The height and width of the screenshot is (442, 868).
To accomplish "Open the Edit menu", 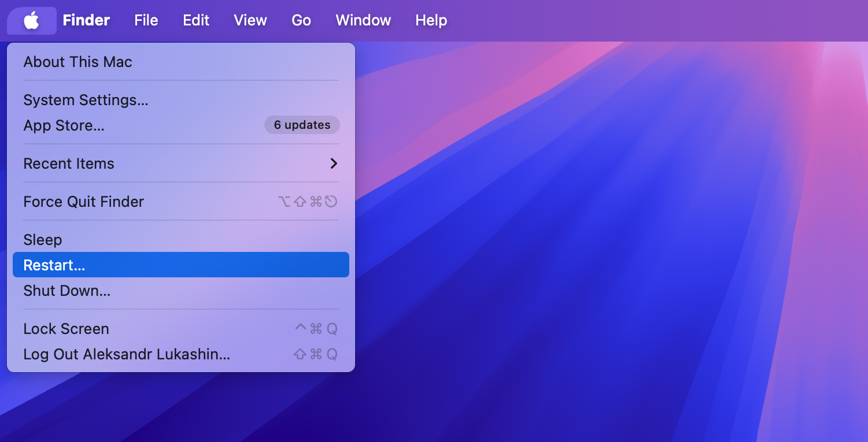I will pos(196,20).
